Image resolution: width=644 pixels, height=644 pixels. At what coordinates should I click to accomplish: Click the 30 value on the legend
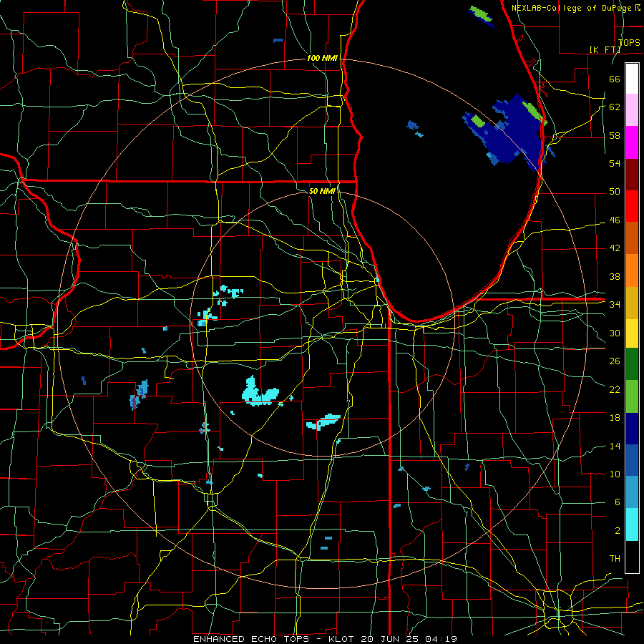615,333
